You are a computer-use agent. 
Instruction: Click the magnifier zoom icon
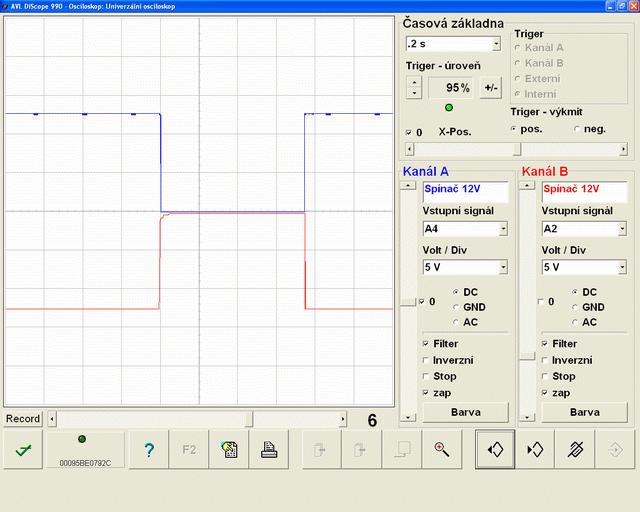tap(441, 450)
